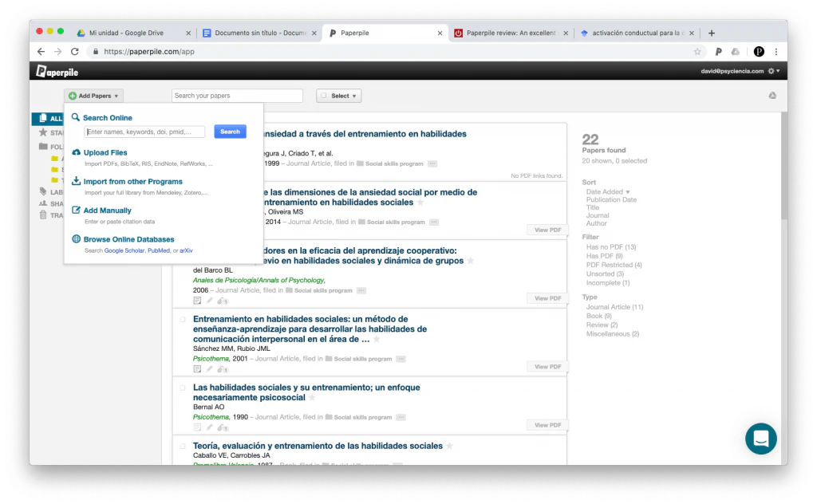Filter type by 'Journal Article (11)'
817x504 pixels.
point(615,307)
